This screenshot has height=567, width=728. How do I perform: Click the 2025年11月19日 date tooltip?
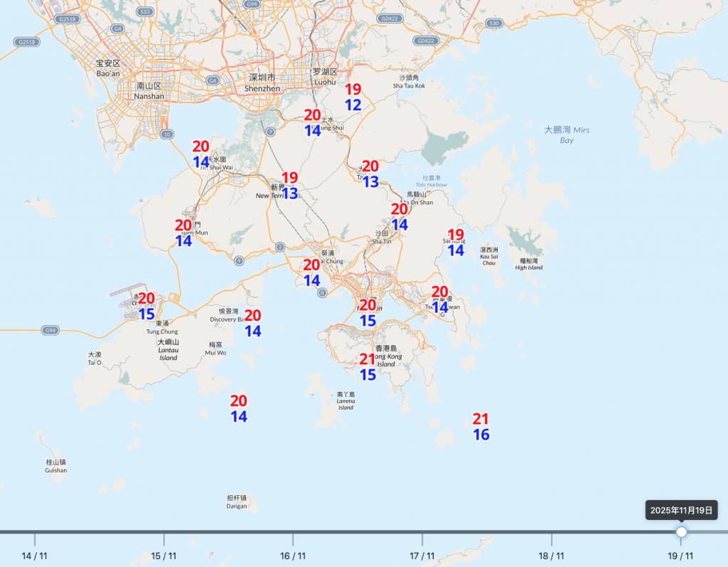[682, 511]
